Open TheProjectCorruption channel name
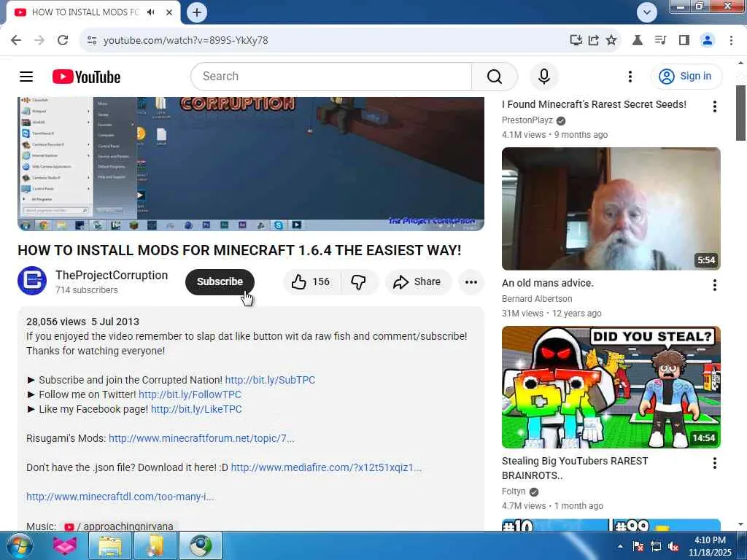The height and width of the screenshot is (560, 747). pyautogui.click(x=112, y=275)
